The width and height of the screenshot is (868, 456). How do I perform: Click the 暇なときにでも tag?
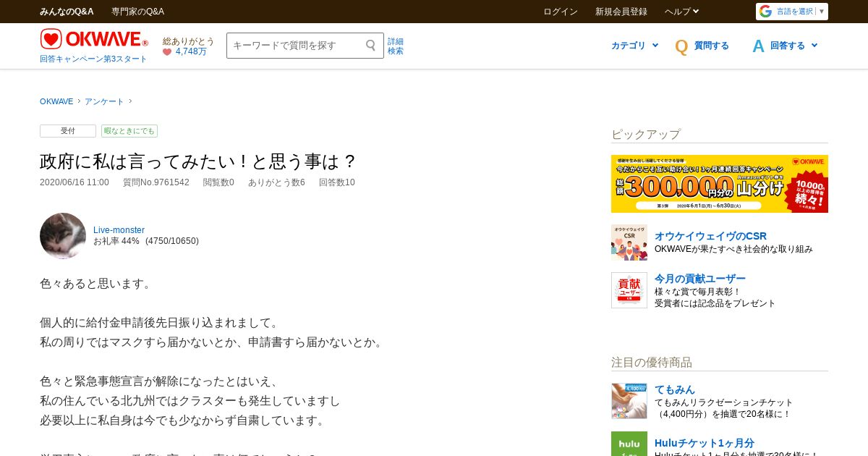pyautogui.click(x=129, y=131)
